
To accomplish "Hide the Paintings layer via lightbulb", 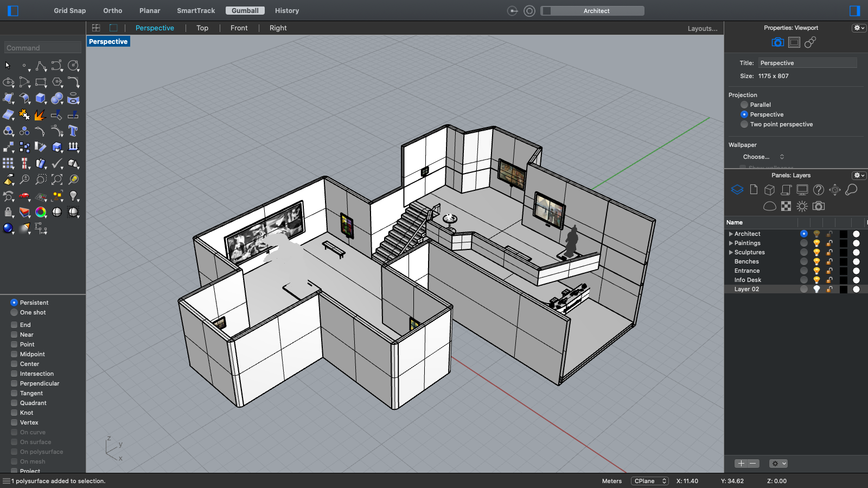I will 816,243.
